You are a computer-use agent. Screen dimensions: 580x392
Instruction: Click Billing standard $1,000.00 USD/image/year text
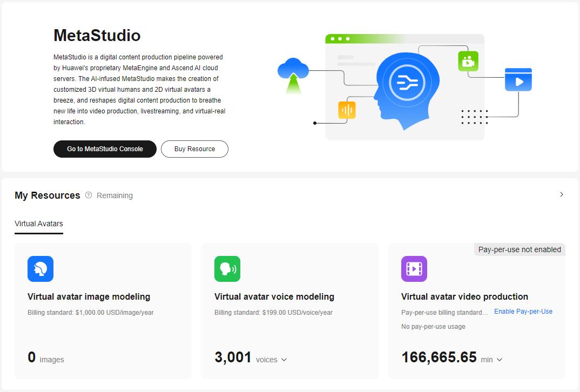[x=91, y=313]
